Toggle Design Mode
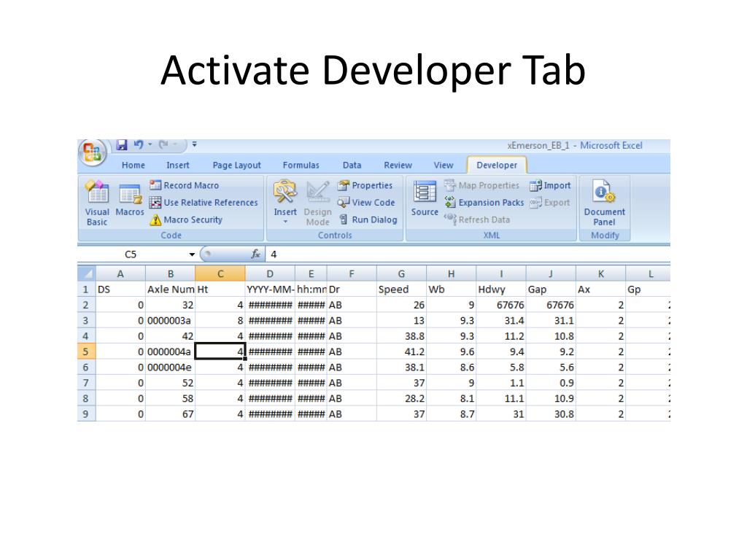 318,203
